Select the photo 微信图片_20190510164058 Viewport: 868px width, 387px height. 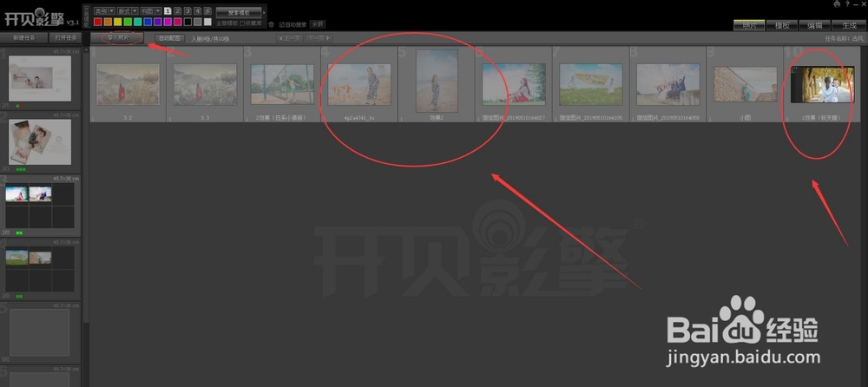tap(667, 84)
